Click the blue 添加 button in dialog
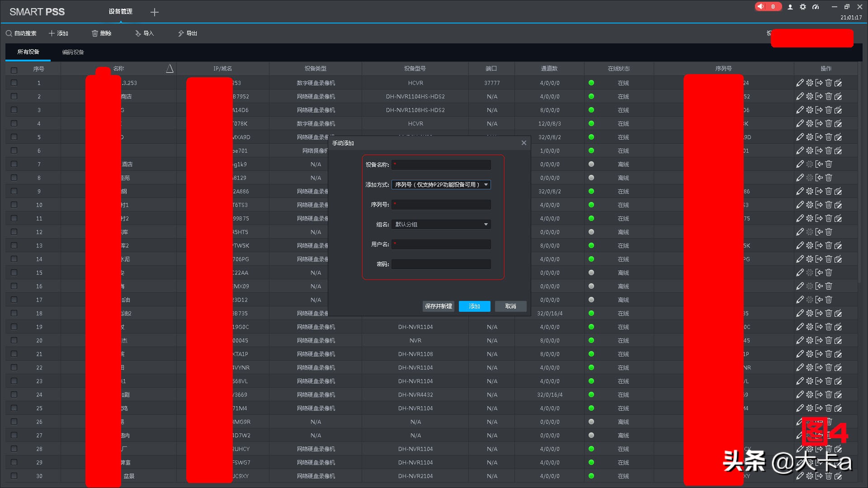Viewport: 868px width, 488px height. (x=475, y=306)
